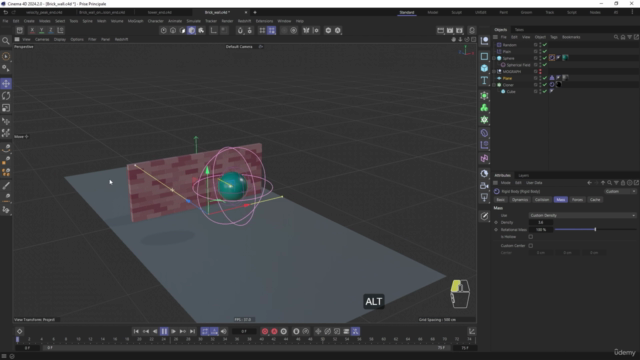Viewport: 640px width, 360px height.
Task: Toggle the green enable checkmark for Cloner
Action: pos(545,84)
